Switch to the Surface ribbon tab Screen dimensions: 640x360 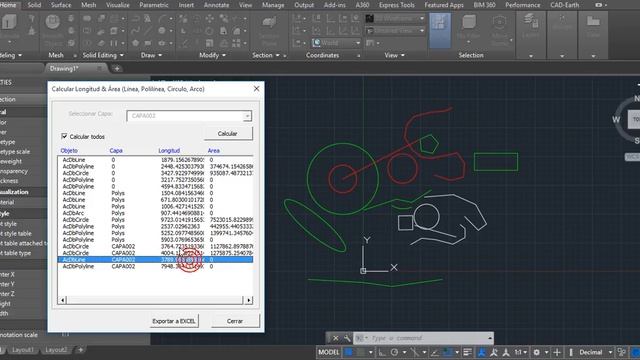coord(61,5)
